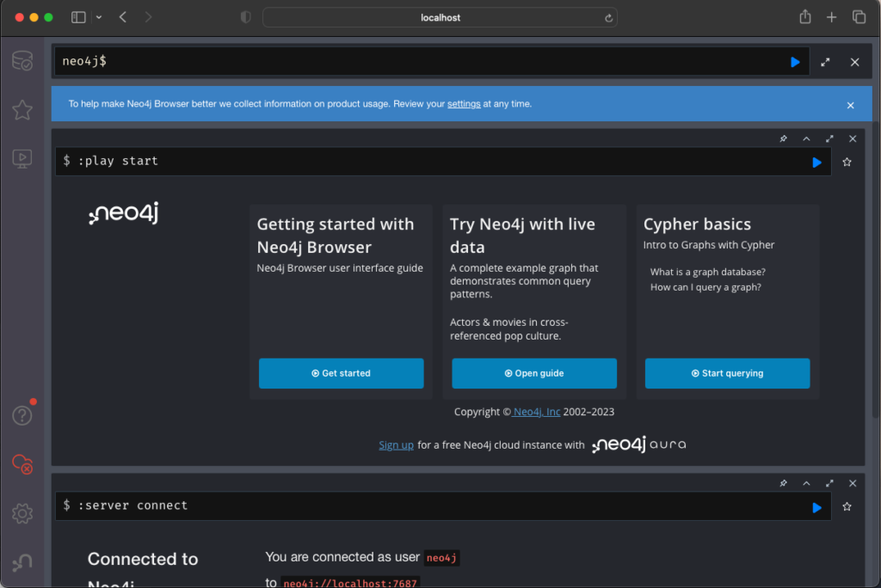881x588 pixels.
Task: Show Safari tab overview
Action: (x=859, y=17)
